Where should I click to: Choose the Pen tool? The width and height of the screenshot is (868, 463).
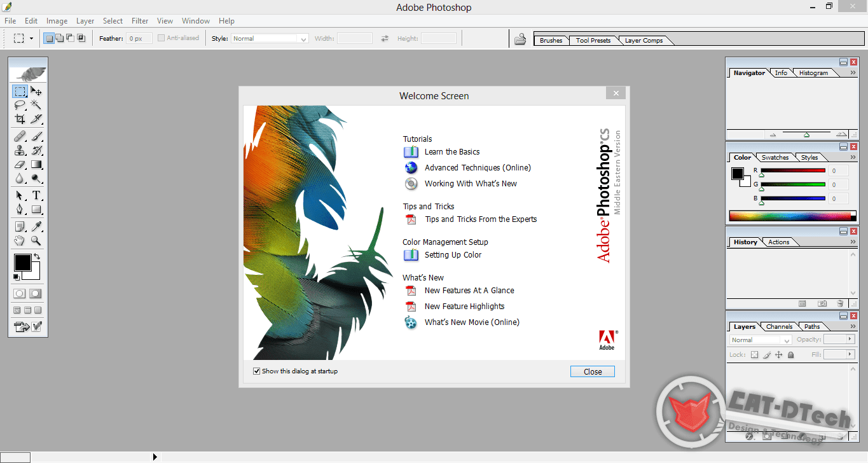pos(20,209)
